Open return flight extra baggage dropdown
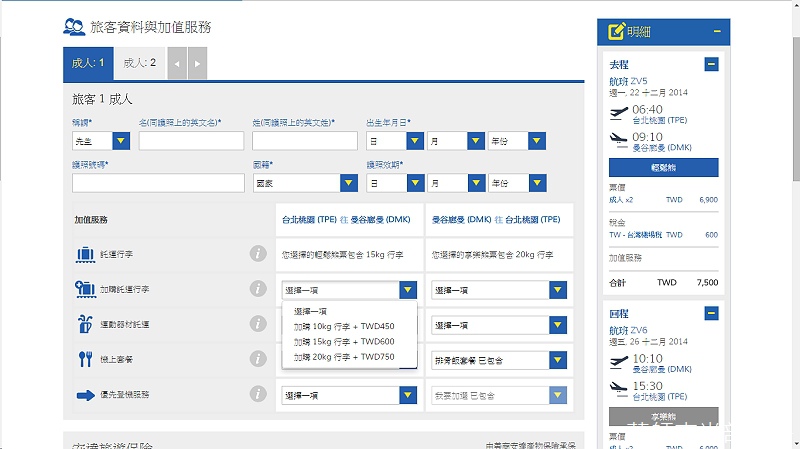 click(x=499, y=290)
